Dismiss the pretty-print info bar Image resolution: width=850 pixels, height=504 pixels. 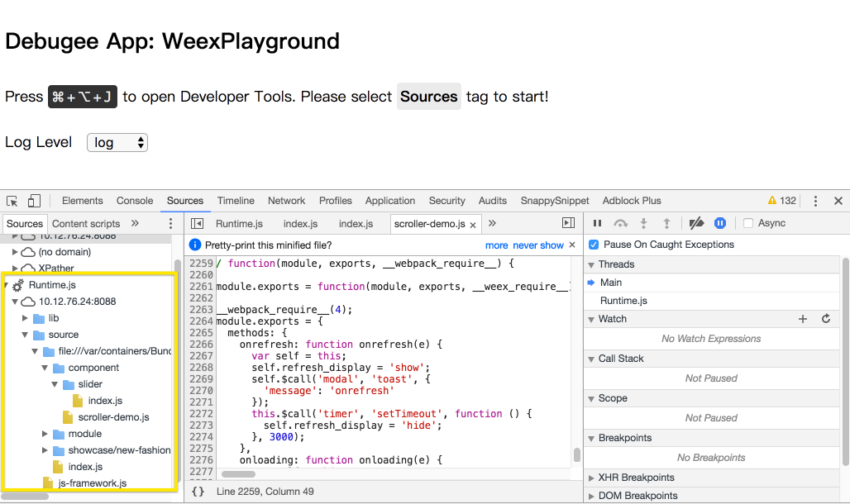572,245
